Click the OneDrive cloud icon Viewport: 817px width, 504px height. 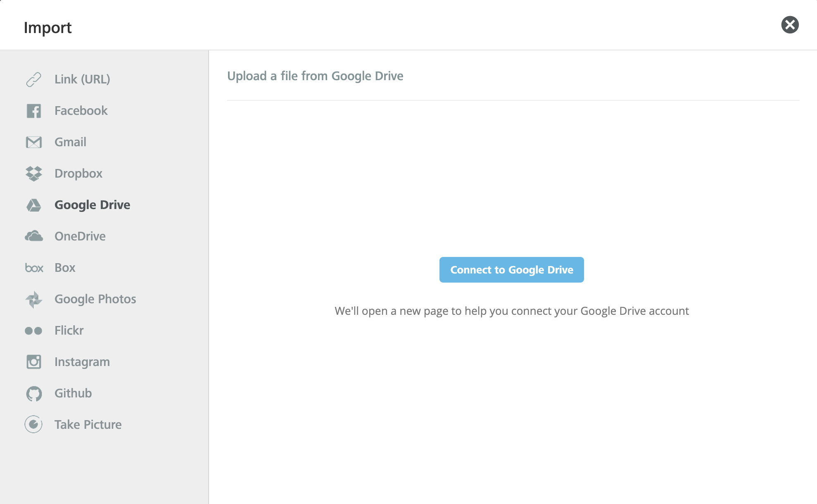tap(34, 236)
